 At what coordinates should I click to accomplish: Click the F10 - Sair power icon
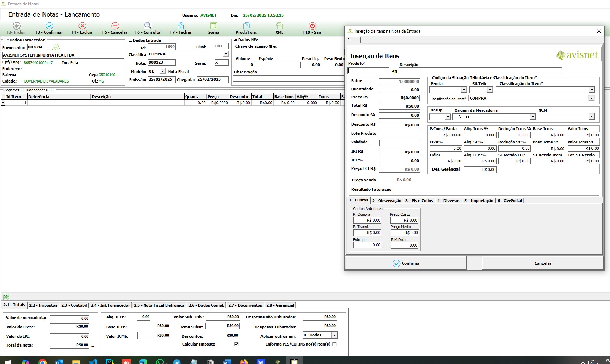click(312, 26)
